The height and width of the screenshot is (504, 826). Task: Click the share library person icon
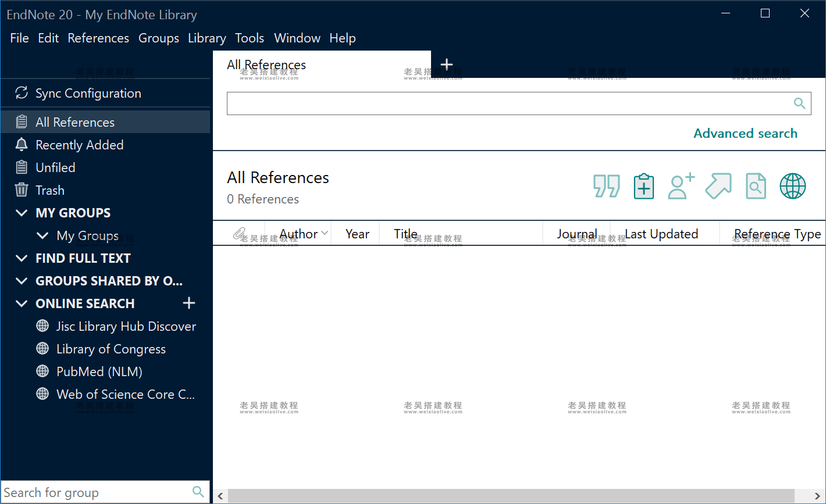681,187
